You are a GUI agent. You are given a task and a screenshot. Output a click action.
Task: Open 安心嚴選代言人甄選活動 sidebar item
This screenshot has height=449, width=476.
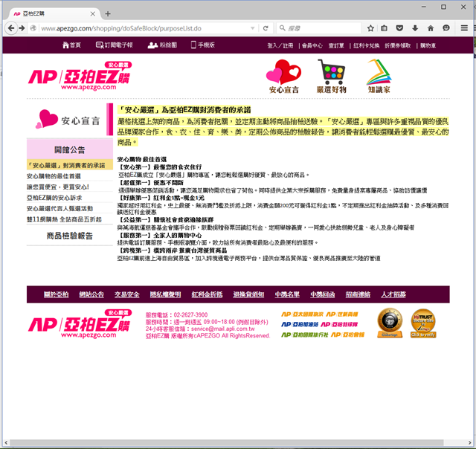tap(59, 208)
